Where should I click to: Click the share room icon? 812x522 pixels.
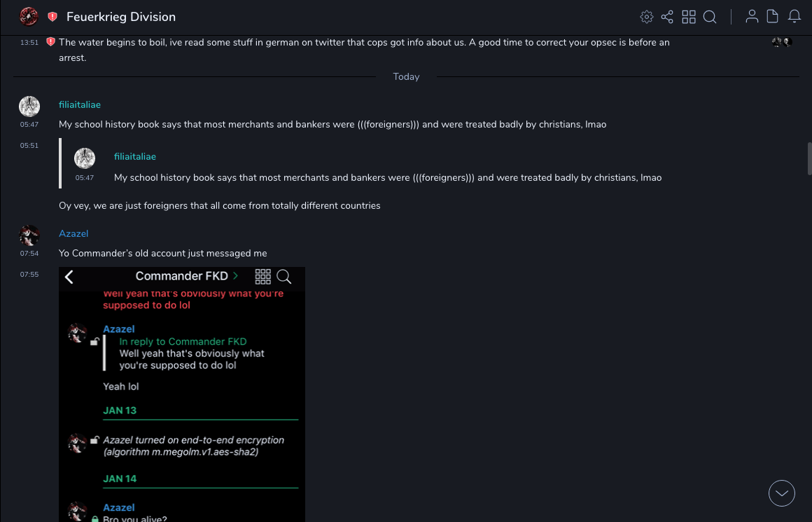(x=667, y=17)
